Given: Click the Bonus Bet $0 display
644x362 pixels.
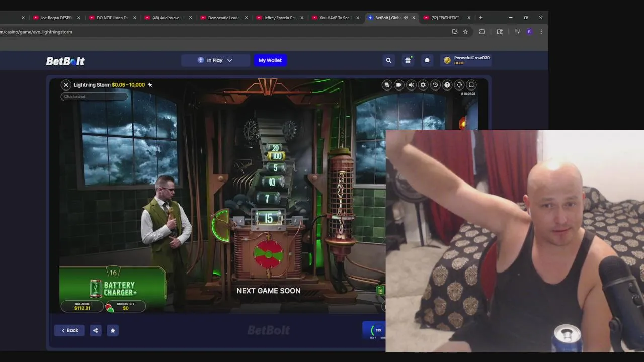Looking at the screenshot, I should pos(125,306).
